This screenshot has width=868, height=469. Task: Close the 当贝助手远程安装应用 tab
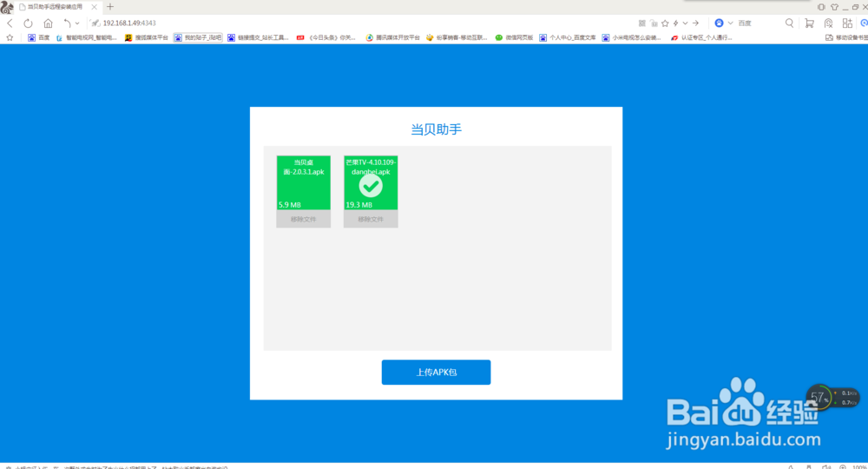94,7
